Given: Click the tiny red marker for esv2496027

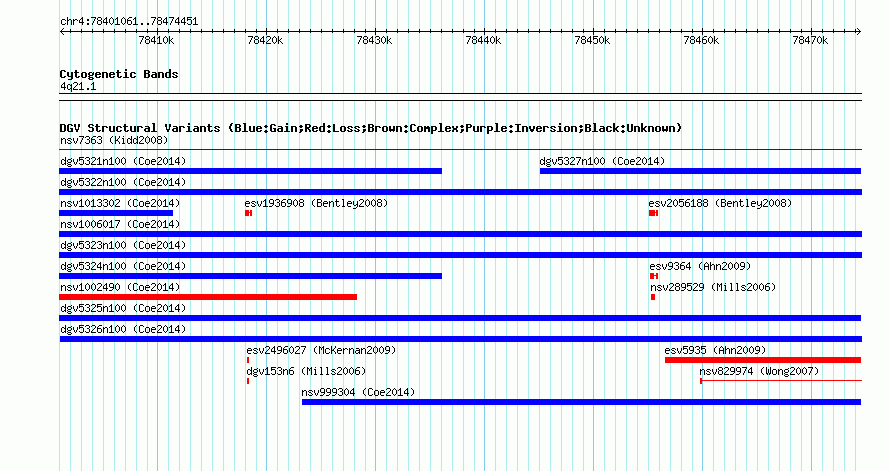Looking at the screenshot, I should 248,360.
